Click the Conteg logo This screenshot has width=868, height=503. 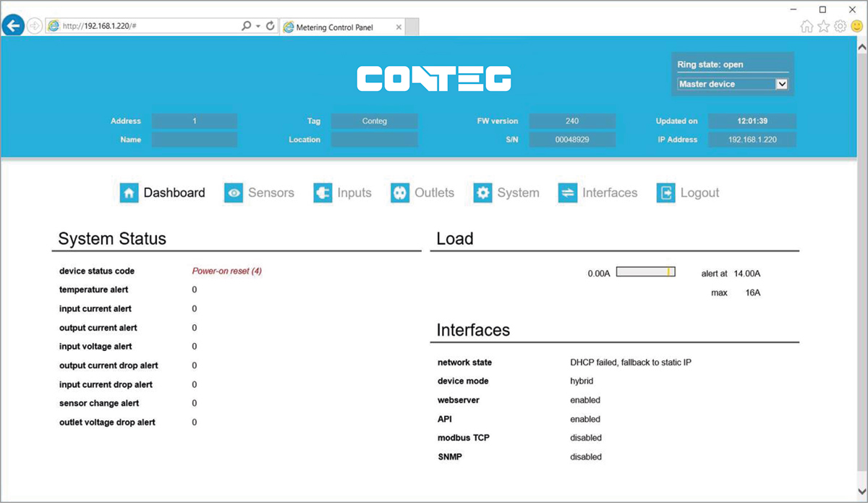434,79
